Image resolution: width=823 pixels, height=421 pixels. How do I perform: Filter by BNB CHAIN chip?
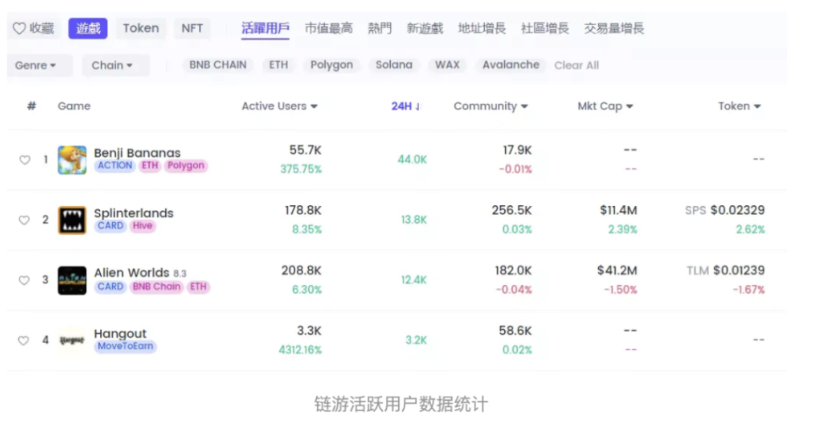tap(218, 65)
